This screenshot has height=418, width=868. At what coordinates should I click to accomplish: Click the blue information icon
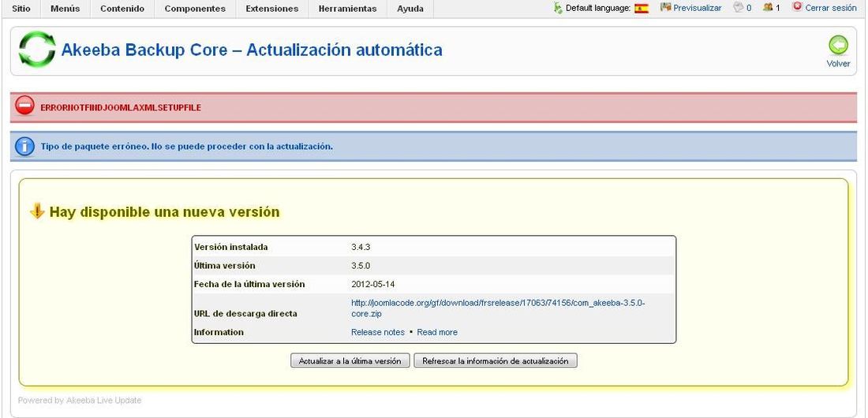[x=25, y=146]
